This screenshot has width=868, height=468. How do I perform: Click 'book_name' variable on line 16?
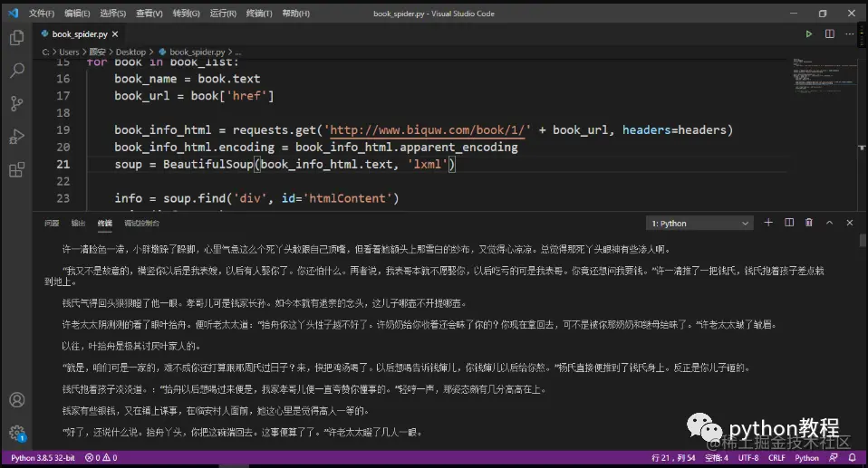tap(146, 79)
